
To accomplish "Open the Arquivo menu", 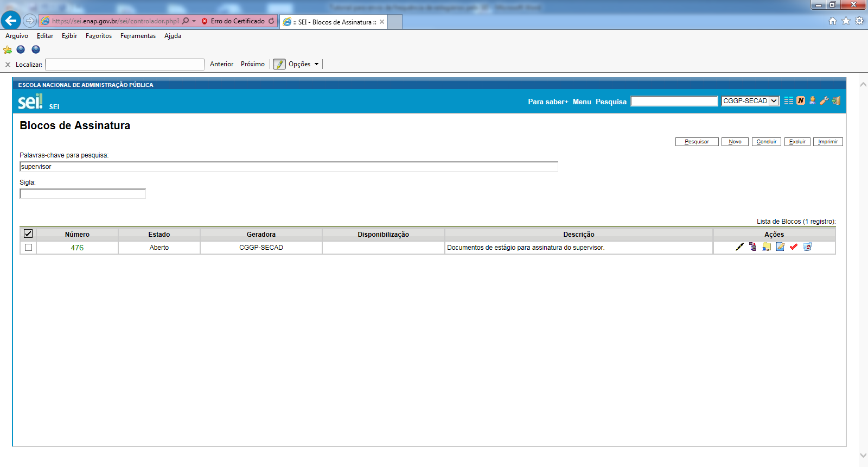I will [17, 36].
